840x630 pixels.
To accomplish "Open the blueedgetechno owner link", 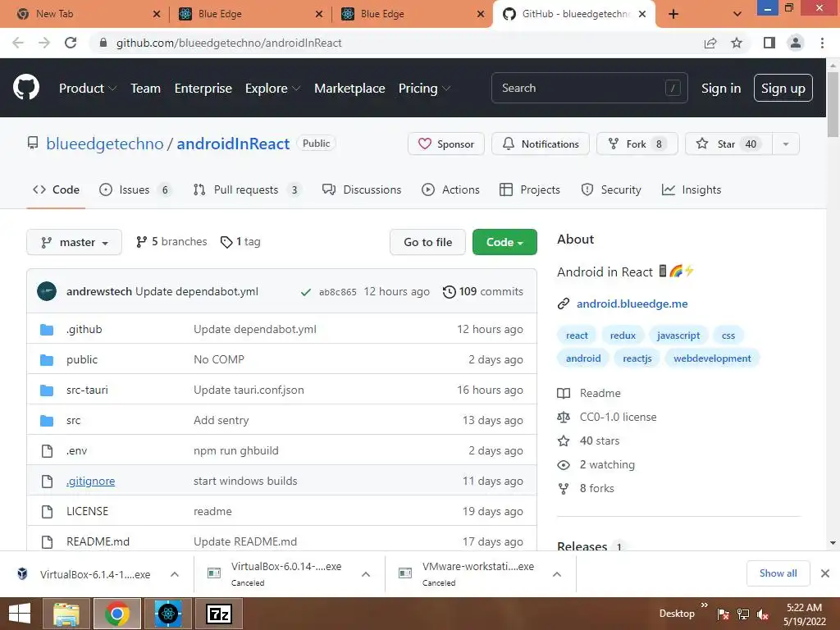I will click(x=104, y=144).
